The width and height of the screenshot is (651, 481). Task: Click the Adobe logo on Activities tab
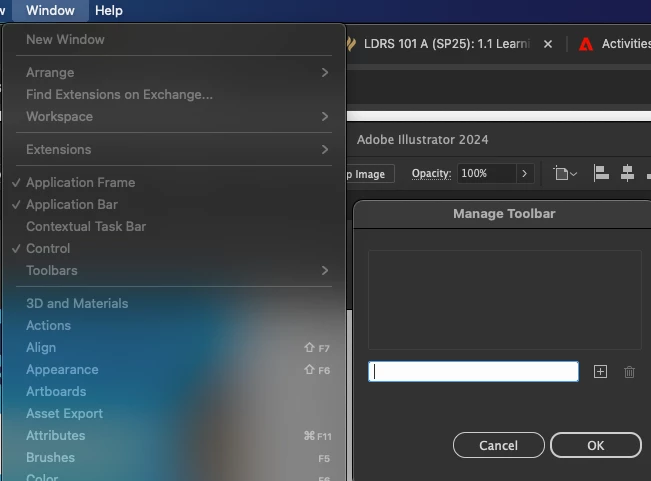(585, 44)
